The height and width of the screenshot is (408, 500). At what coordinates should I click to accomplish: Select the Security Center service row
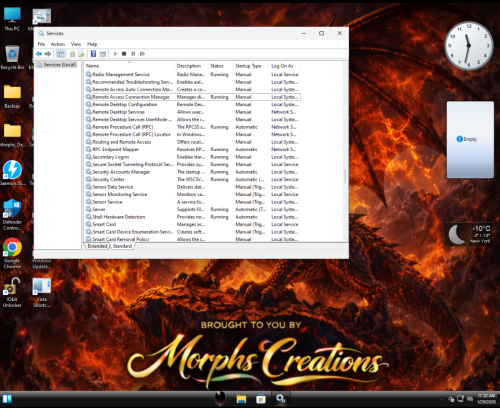(x=193, y=179)
